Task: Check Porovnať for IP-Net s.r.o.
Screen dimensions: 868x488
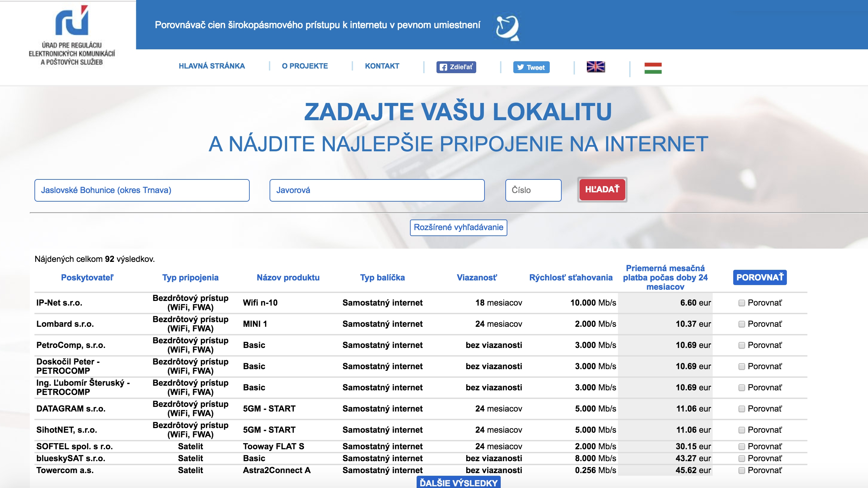Action: tap(741, 303)
